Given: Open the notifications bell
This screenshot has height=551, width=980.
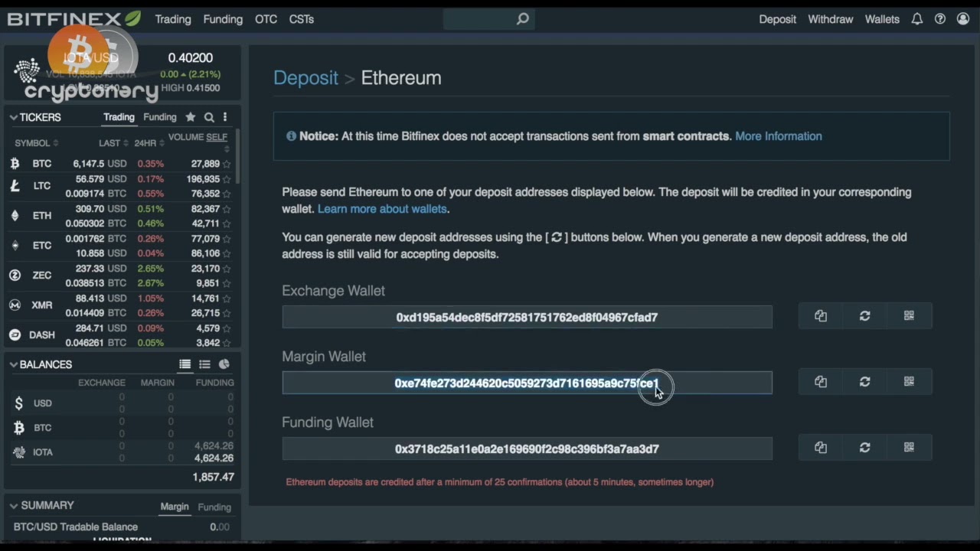Looking at the screenshot, I should pos(916,19).
